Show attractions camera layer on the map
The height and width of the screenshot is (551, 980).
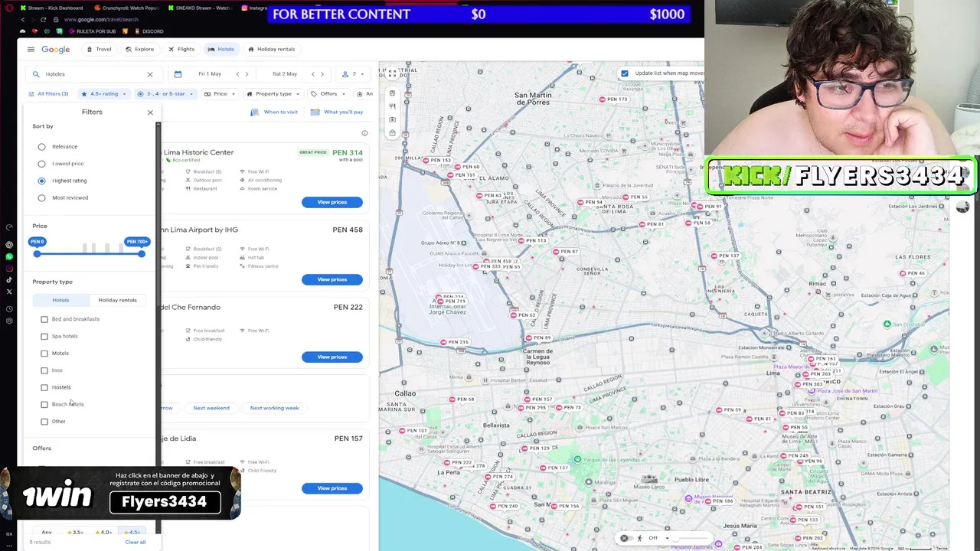click(392, 119)
